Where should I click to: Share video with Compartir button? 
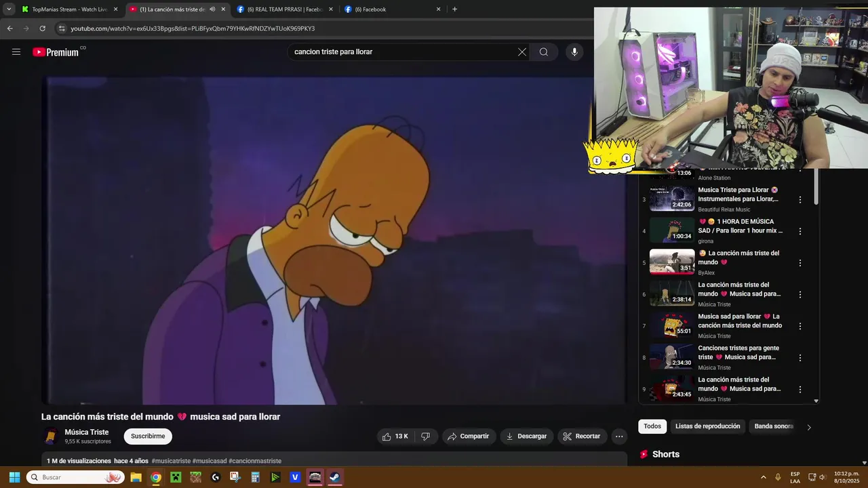469,436
